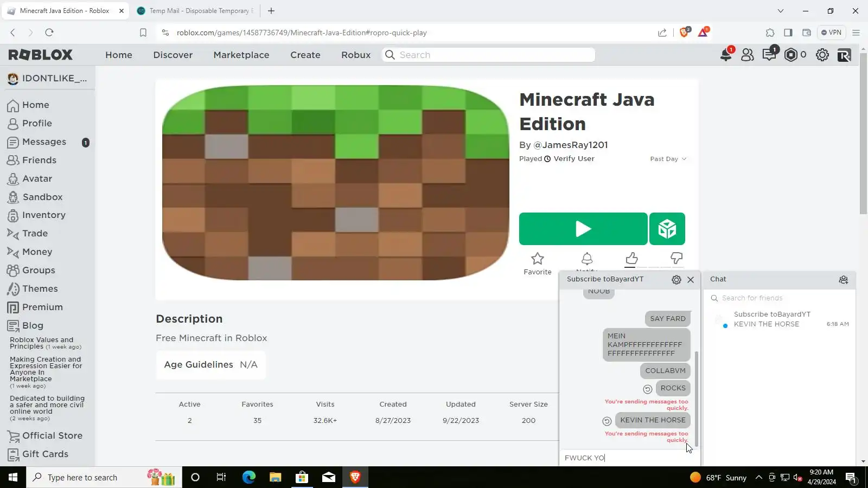Open the Windows Start menu
The height and width of the screenshot is (488, 868).
[13, 478]
